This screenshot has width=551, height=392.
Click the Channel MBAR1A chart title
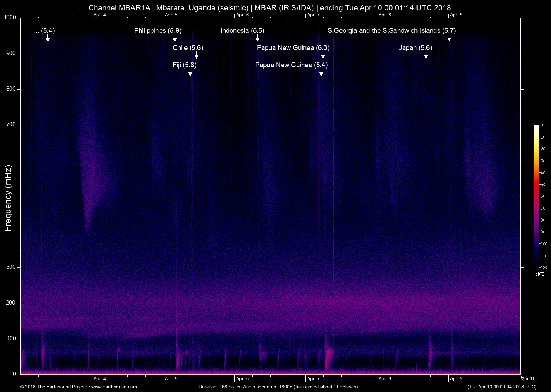(x=269, y=7)
